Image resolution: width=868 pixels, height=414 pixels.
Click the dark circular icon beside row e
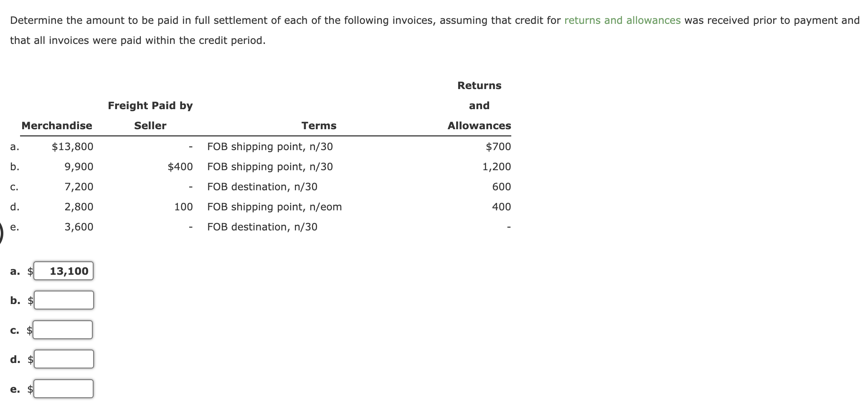pos(1,233)
